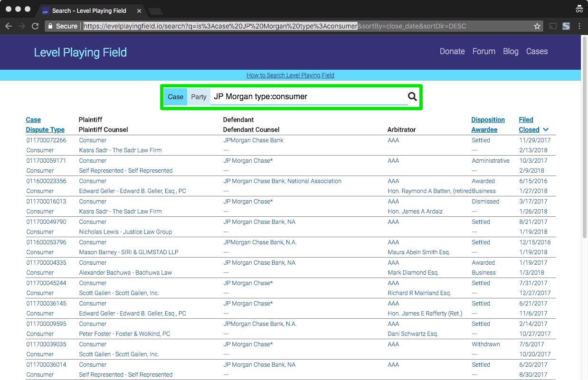The image size is (588, 380).
Task: Sort results by Awardee
Action: (x=484, y=130)
